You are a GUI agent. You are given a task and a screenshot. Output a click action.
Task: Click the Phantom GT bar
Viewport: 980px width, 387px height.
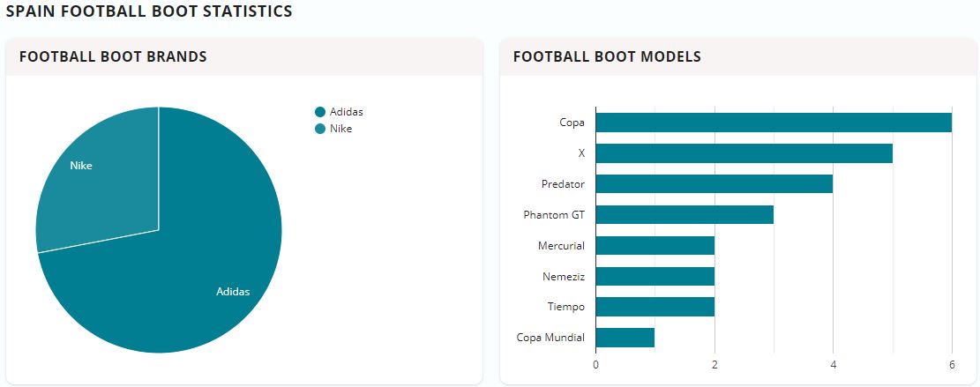coord(685,215)
